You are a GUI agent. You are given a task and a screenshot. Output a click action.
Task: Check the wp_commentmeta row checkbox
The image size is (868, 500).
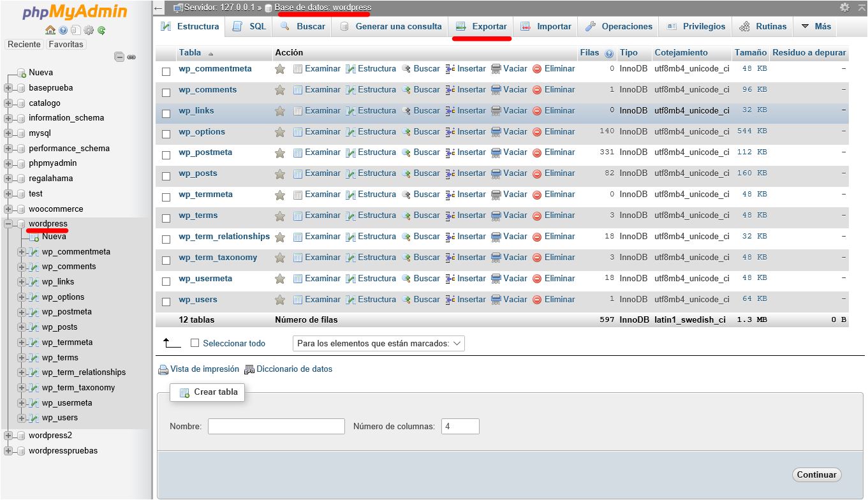(166, 72)
